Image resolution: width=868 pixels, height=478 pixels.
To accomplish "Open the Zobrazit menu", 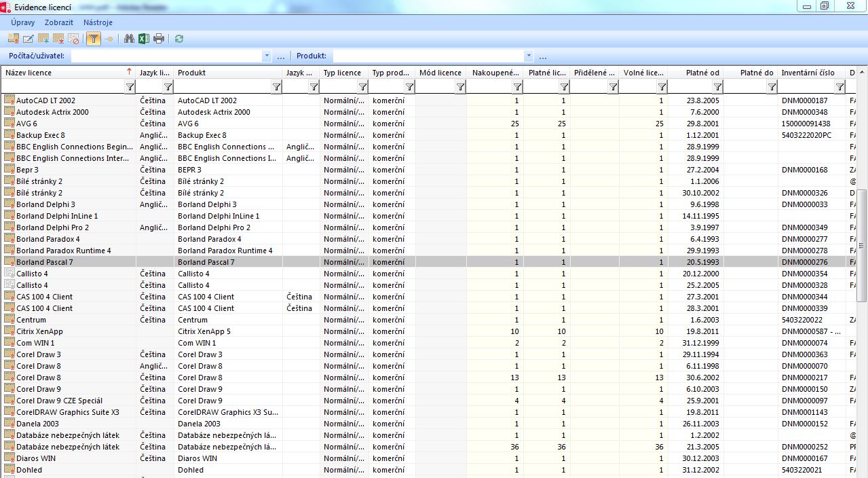I will click(59, 22).
